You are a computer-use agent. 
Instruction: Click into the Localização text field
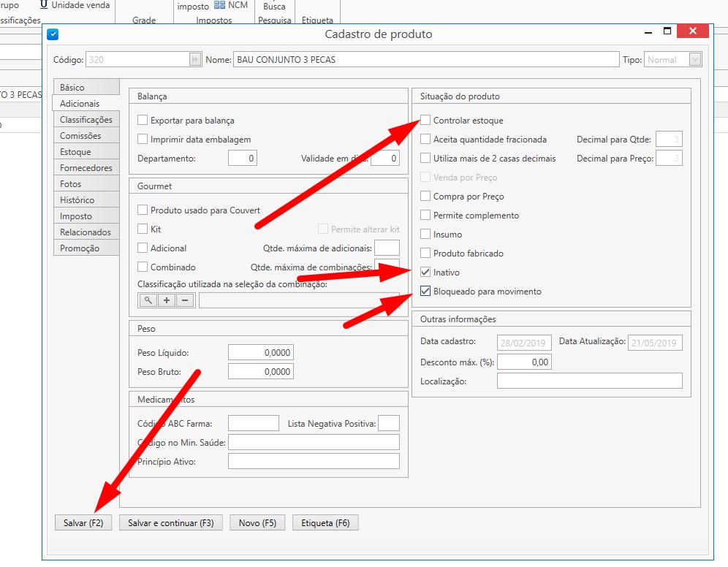[x=589, y=381]
